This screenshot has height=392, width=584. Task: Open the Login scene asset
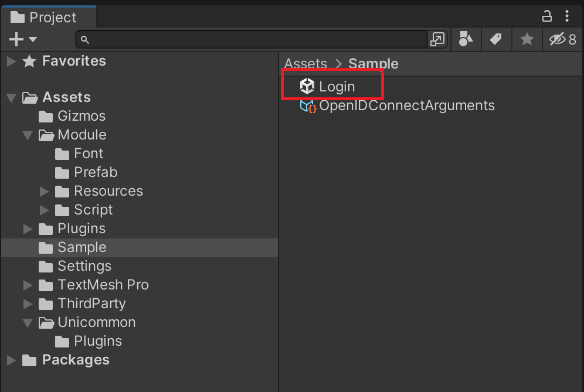[337, 87]
